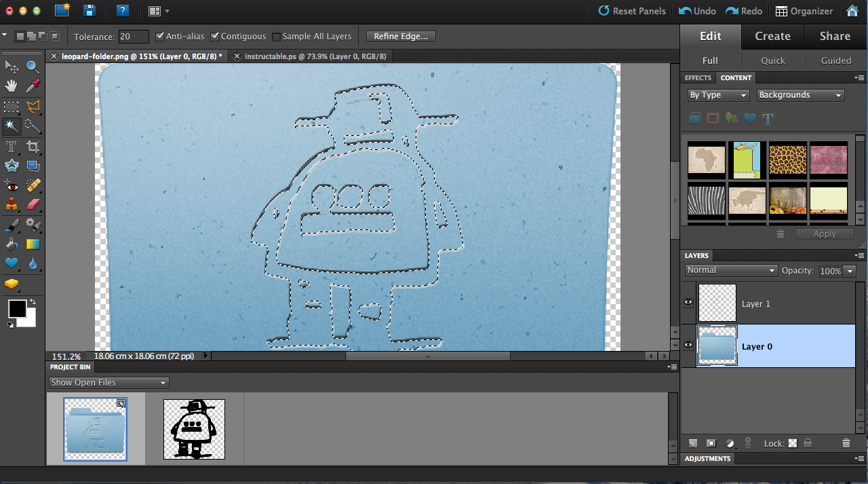Click the Redo button
Screen dimensions: 868x484
coord(744,11)
